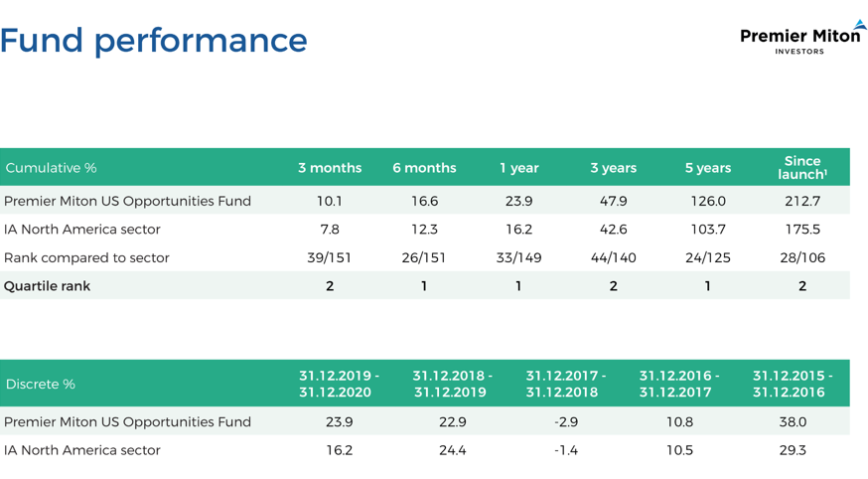Select discrete sector value 24.4
868x479 pixels.
click(453, 450)
